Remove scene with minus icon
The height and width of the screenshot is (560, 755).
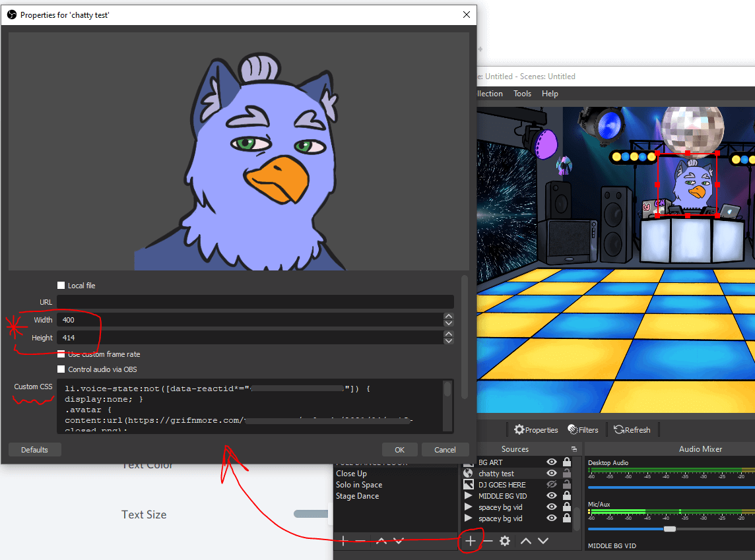[360, 541]
